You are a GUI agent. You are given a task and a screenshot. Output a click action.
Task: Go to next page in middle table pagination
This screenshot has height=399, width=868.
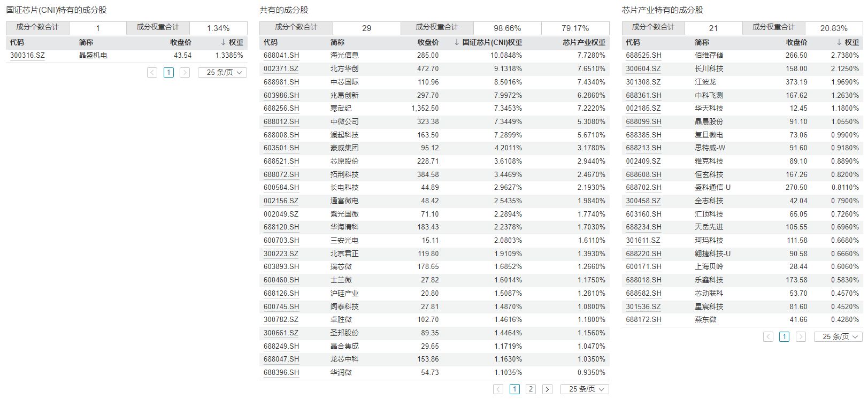point(547,389)
